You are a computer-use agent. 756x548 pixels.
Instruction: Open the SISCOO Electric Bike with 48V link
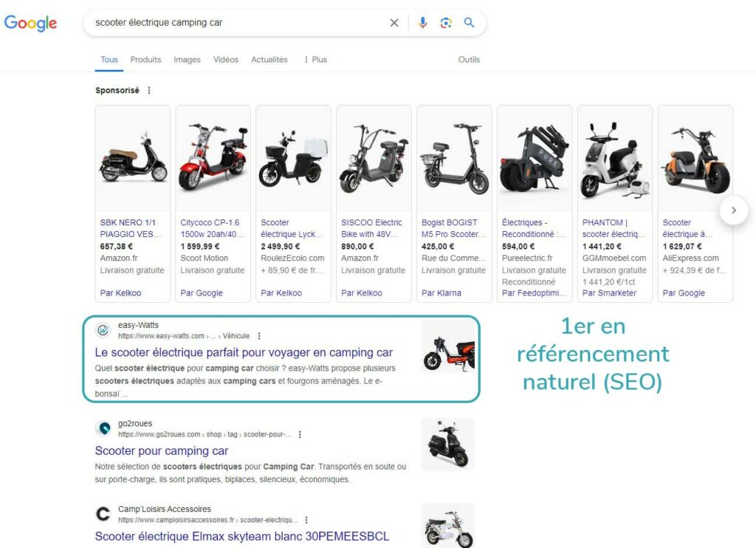(x=371, y=228)
